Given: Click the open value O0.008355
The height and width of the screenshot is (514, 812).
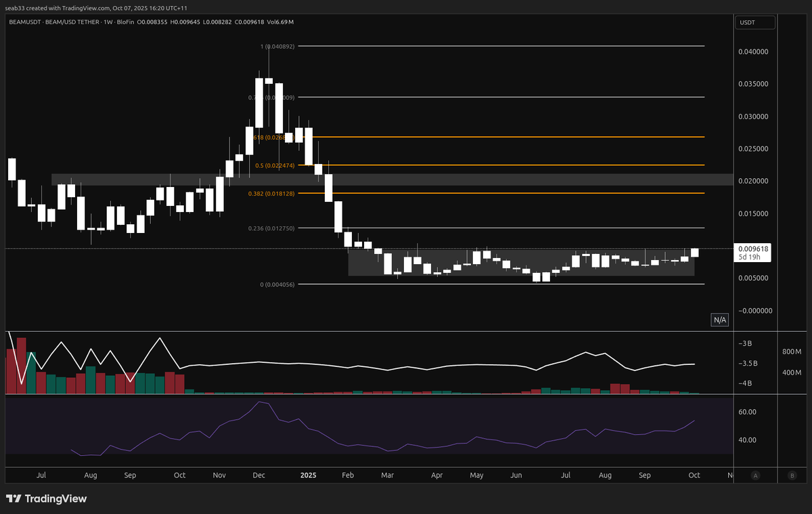Looking at the screenshot, I should click(x=152, y=22).
